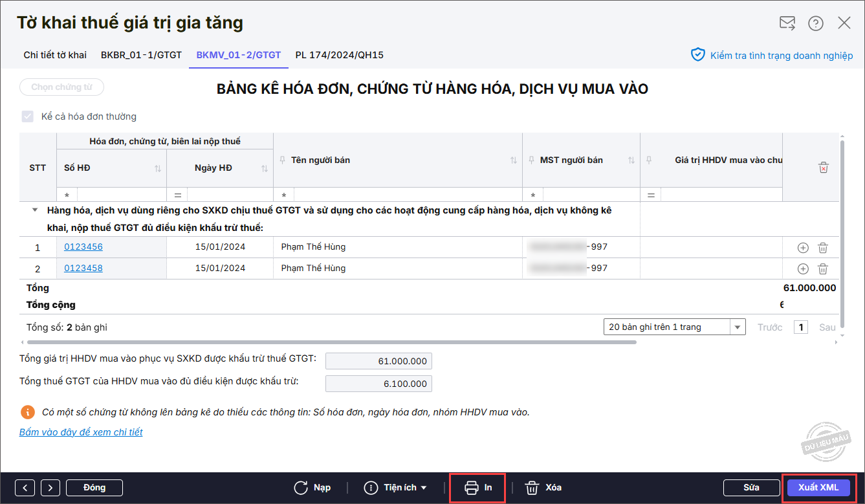Click the delete-all trash icon in table header
Viewport: 865px width, 504px height.
click(824, 168)
